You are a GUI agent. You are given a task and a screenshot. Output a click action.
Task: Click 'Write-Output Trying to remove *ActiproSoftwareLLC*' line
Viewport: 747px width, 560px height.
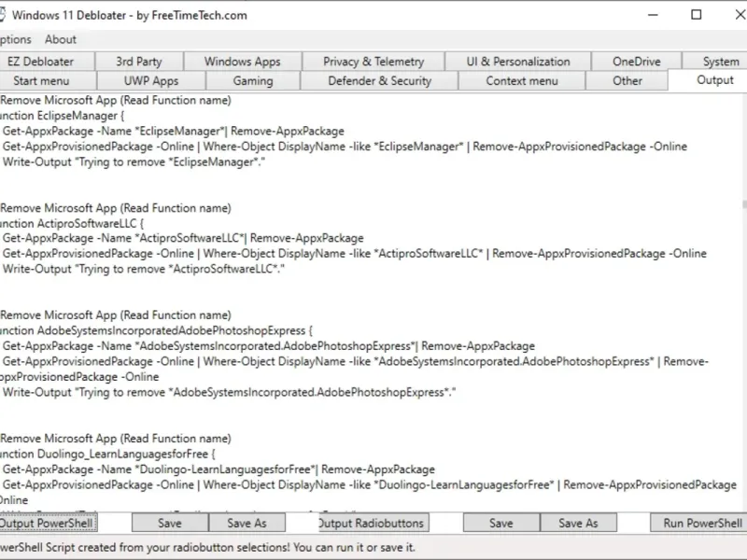point(144,269)
